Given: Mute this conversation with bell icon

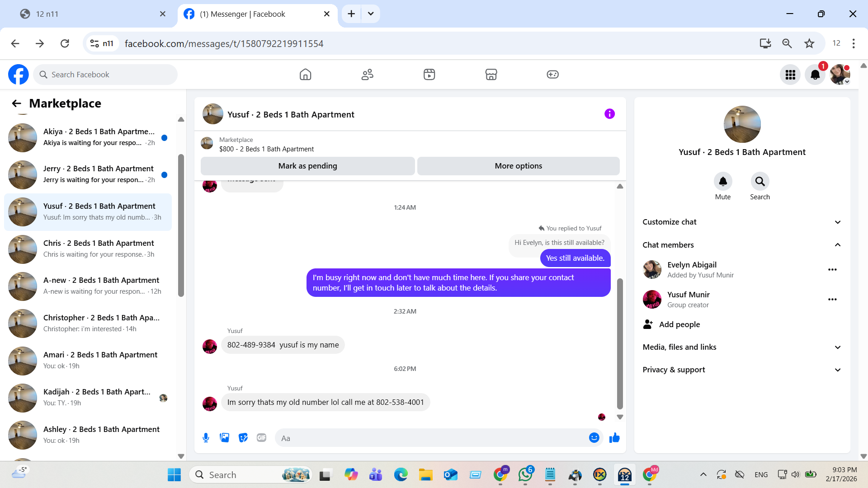Looking at the screenshot, I should [722, 182].
